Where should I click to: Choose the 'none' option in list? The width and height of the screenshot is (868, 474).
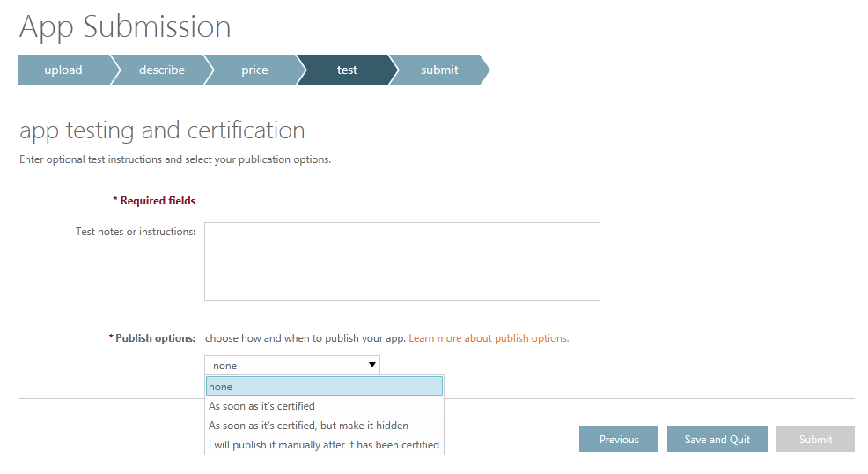coord(324,387)
